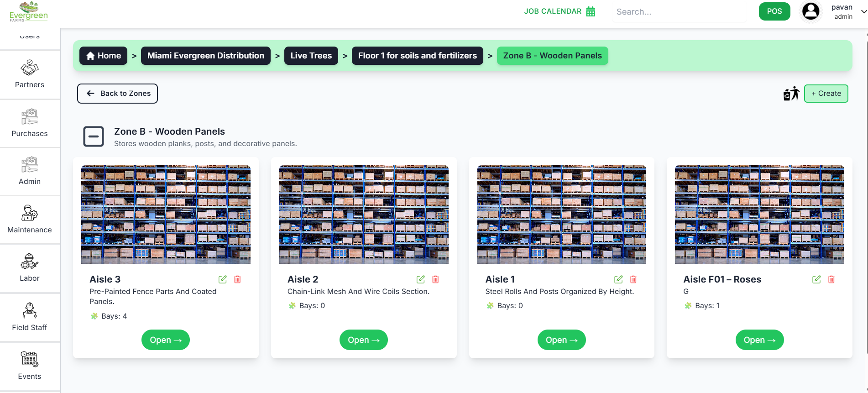Edit Aisle 2 with pencil icon
Screen dimensions: 868x393
(x=421, y=279)
